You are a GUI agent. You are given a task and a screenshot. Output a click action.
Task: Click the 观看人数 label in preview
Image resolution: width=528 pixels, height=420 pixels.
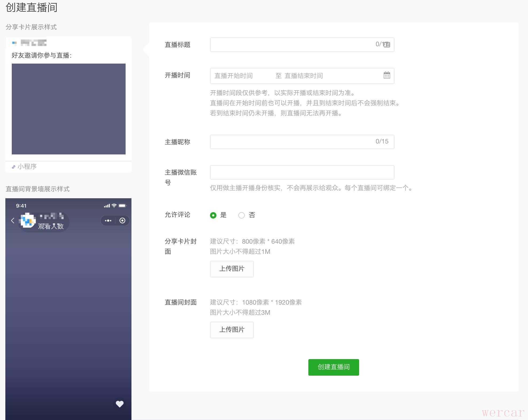coord(51,226)
